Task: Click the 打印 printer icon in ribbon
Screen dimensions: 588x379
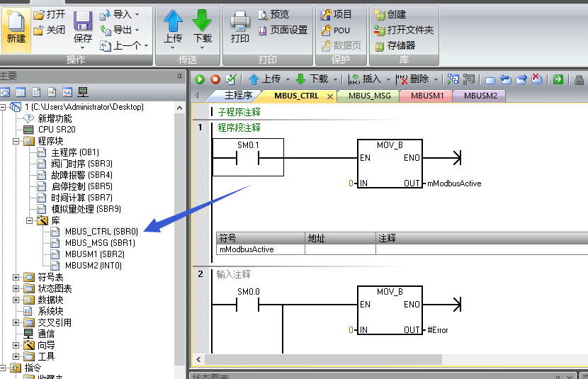Action: 240,23
